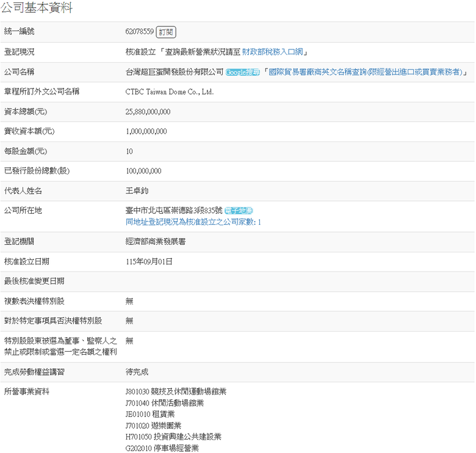Click business item J801030 競技及休閒運動場館業
Viewport: 476px width, 453px height.
(176, 391)
